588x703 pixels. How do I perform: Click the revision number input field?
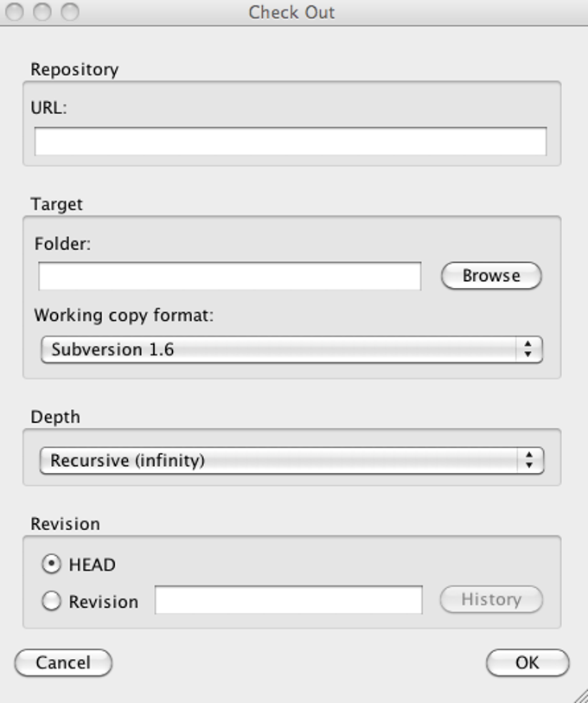coord(288,600)
